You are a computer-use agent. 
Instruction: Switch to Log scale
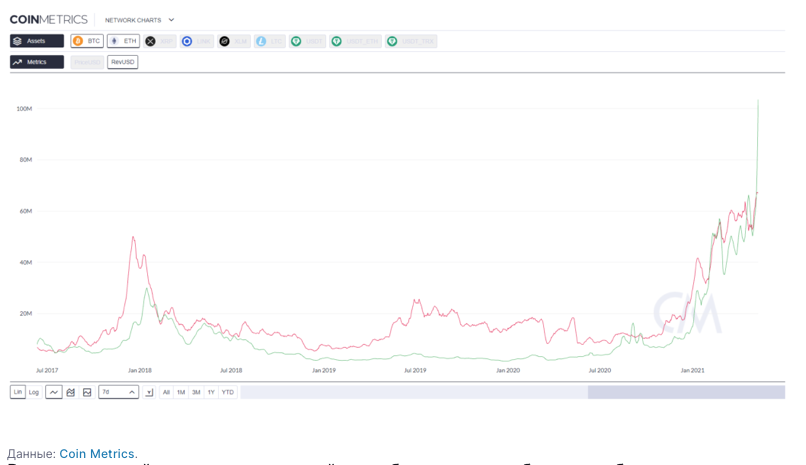tap(34, 392)
